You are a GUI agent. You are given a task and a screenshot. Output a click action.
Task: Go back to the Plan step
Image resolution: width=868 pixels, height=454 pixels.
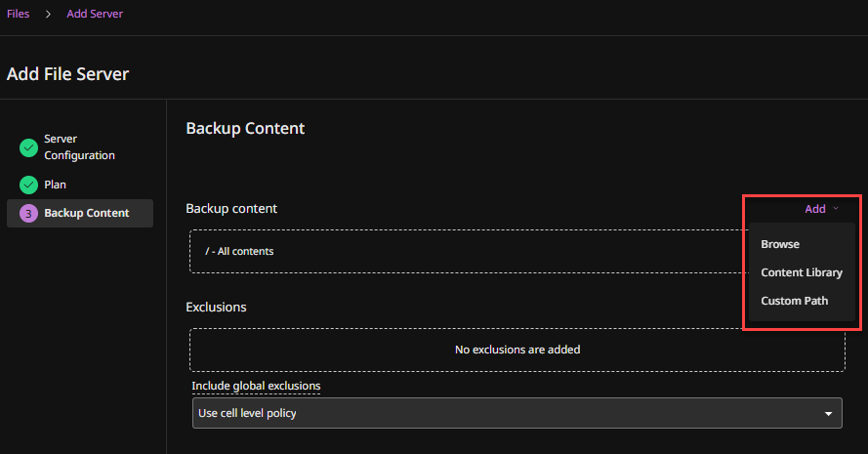[x=56, y=185]
